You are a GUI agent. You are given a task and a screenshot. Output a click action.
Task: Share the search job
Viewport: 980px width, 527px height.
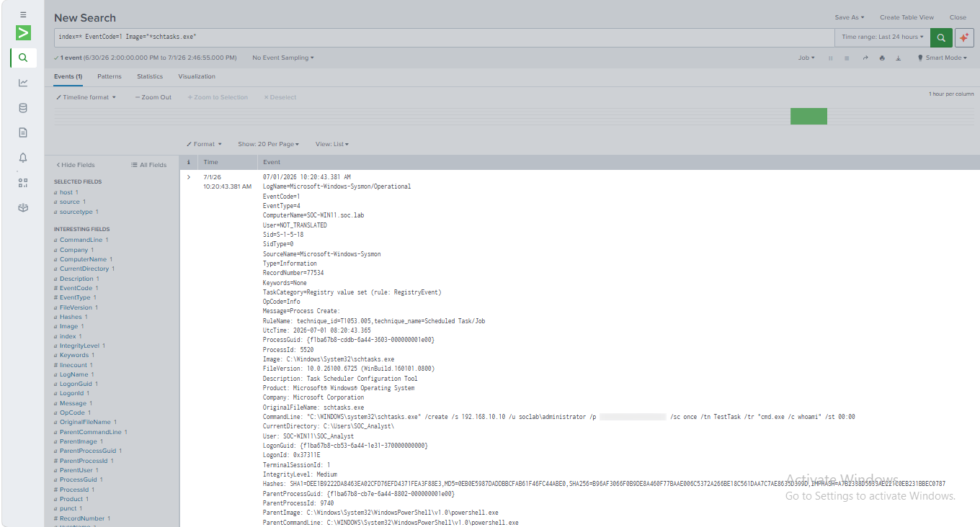coord(865,58)
